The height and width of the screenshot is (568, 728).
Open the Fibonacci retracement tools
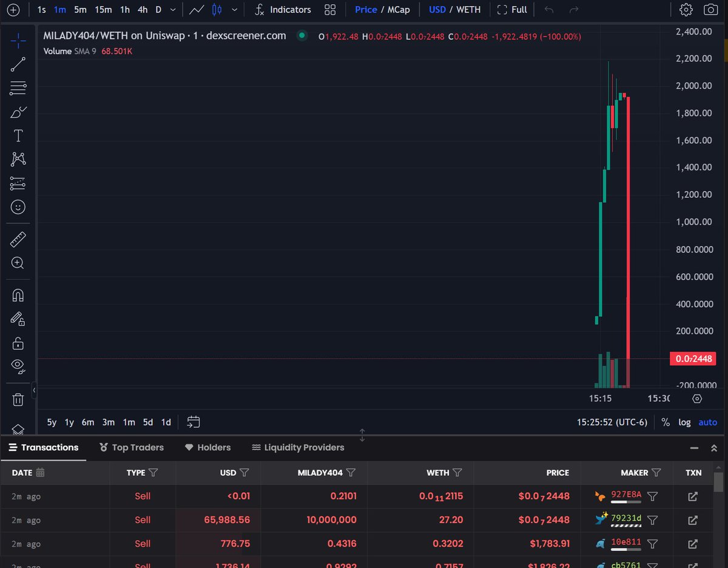pos(18,88)
